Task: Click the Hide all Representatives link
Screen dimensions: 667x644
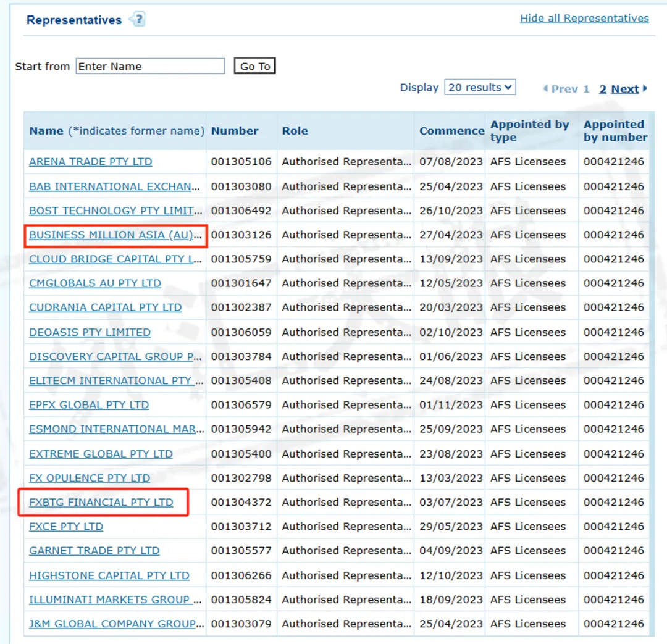Action: [x=584, y=19]
